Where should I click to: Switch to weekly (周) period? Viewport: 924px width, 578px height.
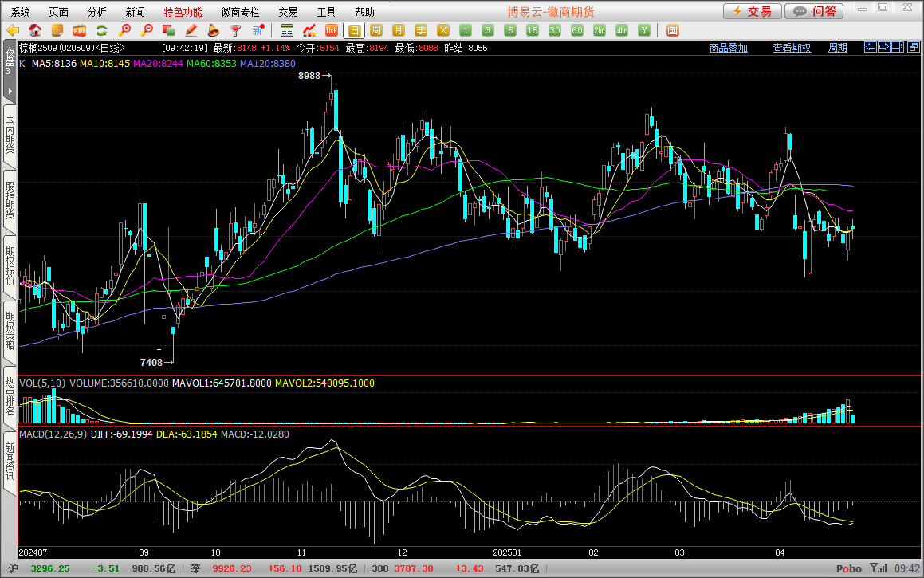[376, 30]
